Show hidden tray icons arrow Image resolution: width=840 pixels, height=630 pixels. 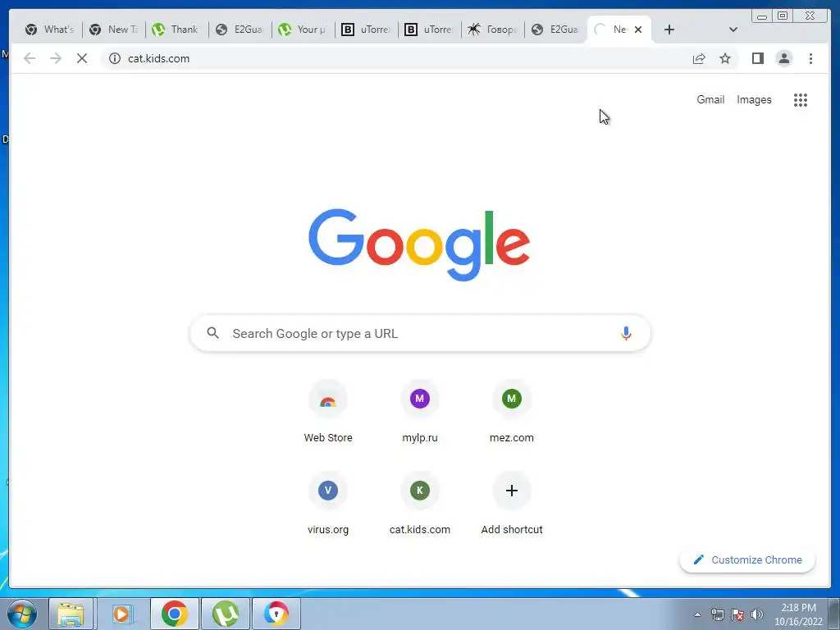[697, 614]
